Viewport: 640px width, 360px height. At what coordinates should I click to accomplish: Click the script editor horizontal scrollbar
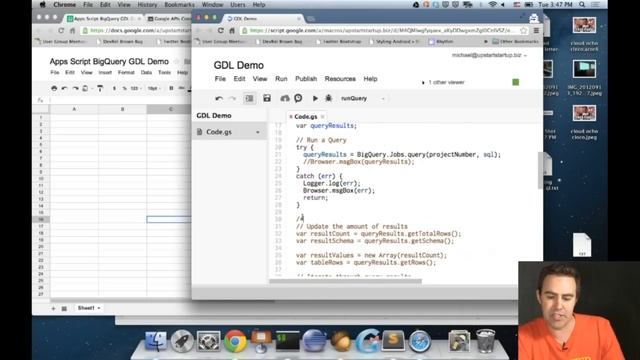coord(345,281)
